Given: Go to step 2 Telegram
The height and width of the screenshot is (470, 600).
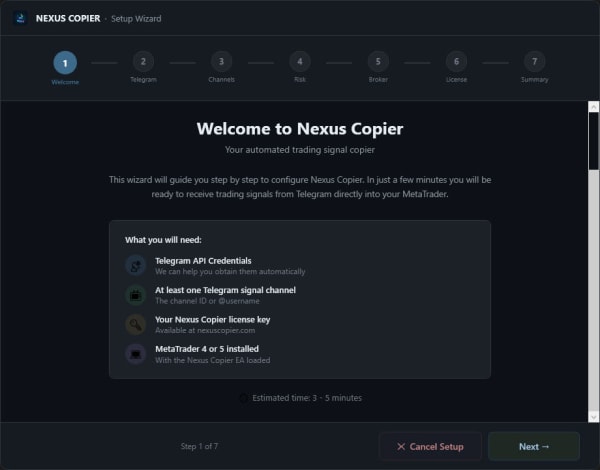Looking at the screenshot, I should 143,62.
